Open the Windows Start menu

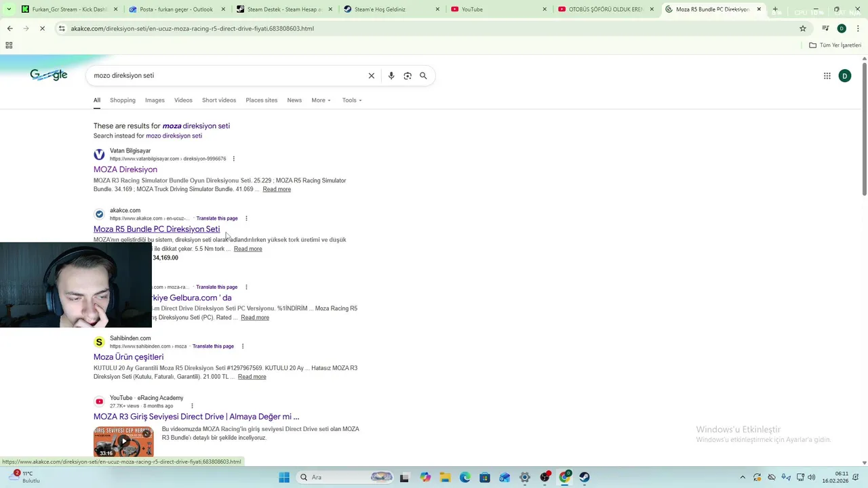coord(284,477)
